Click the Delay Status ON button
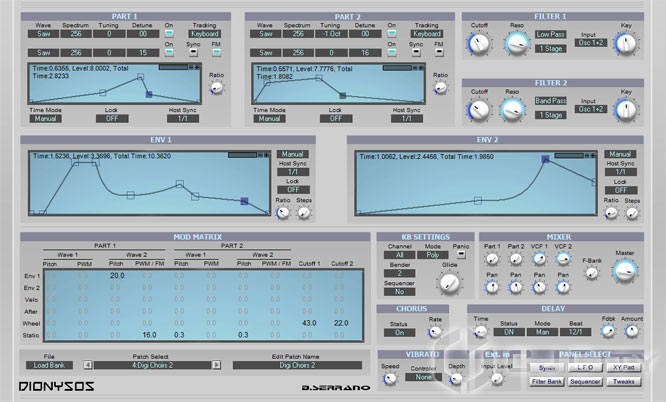The height and width of the screenshot is (402, 666). [509, 332]
